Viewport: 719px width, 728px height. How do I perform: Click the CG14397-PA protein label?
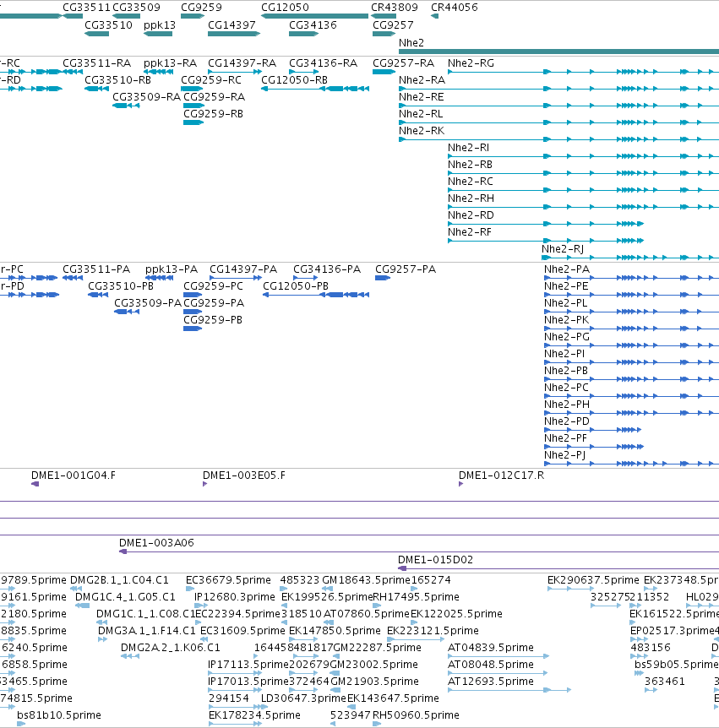pos(243,269)
